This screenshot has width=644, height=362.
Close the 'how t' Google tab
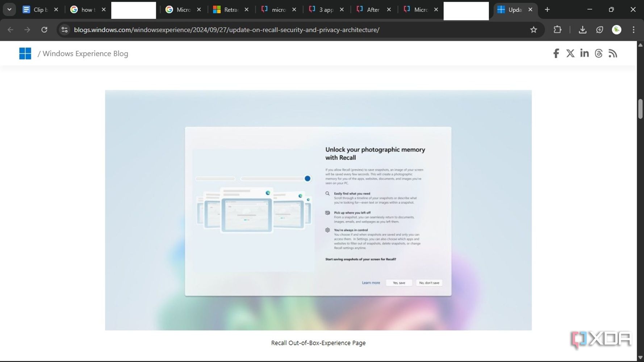[x=104, y=10]
